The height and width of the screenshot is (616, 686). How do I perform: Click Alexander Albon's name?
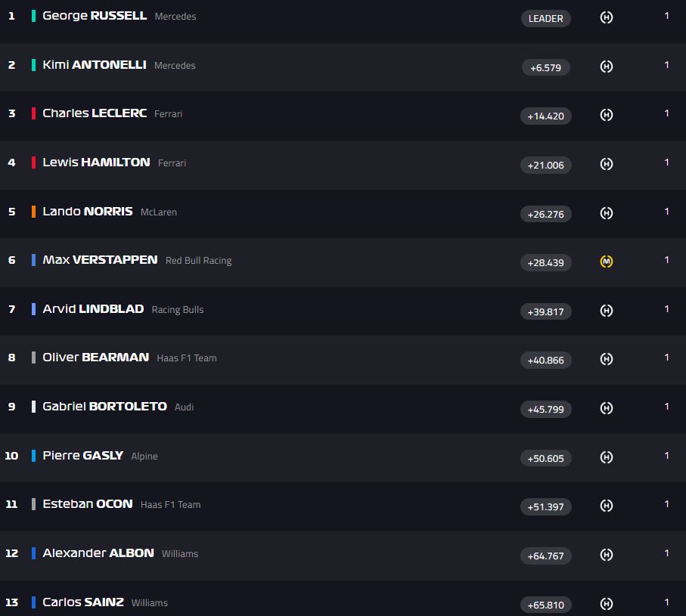98,553
